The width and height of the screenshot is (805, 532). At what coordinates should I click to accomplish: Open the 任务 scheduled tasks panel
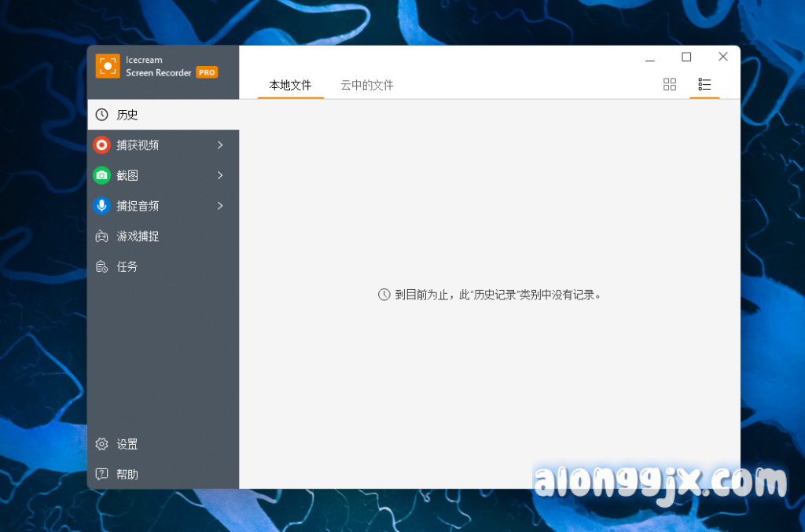pos(127,267)
